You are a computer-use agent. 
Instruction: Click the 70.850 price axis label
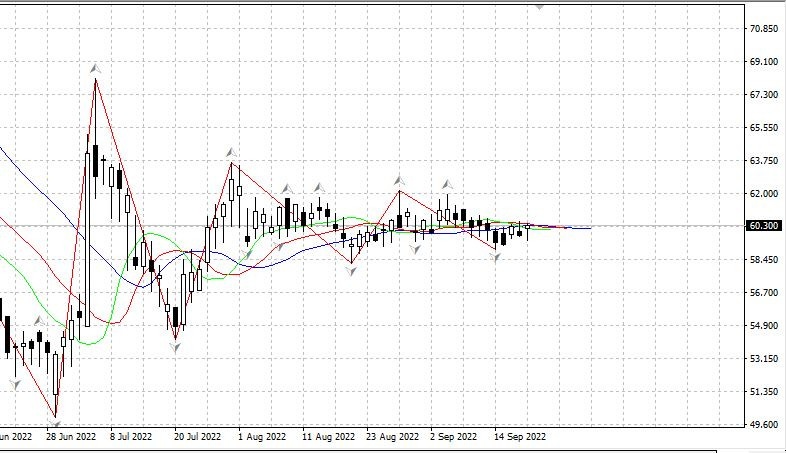(x=764, y=29)
